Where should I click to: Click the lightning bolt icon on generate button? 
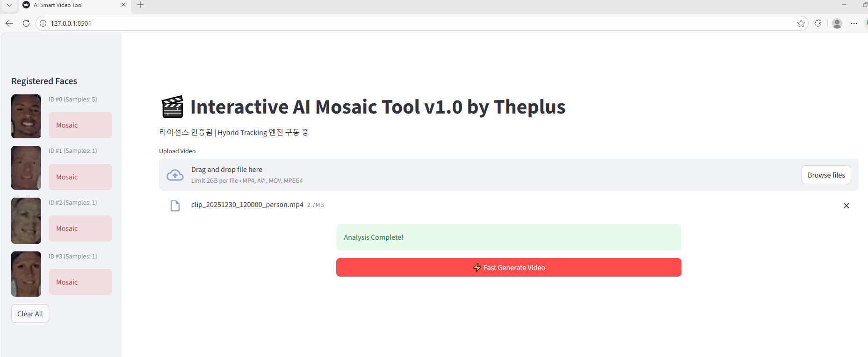[477, 267]
